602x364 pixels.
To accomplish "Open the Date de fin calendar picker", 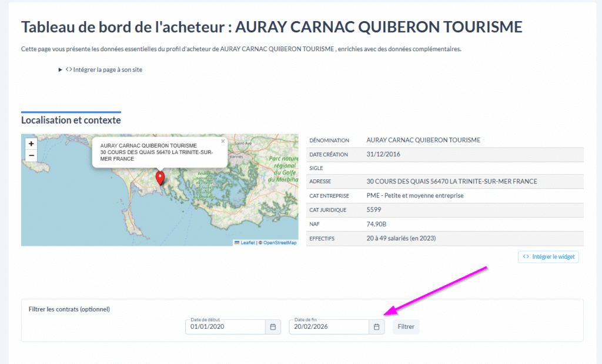I will pyautogui.click(x=377, y=327).
